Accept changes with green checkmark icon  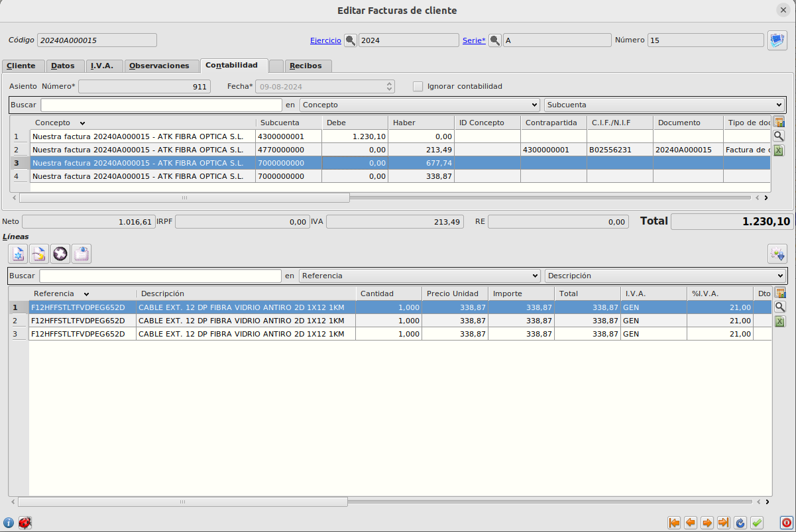pyautogui.click(x=757, y=522)
